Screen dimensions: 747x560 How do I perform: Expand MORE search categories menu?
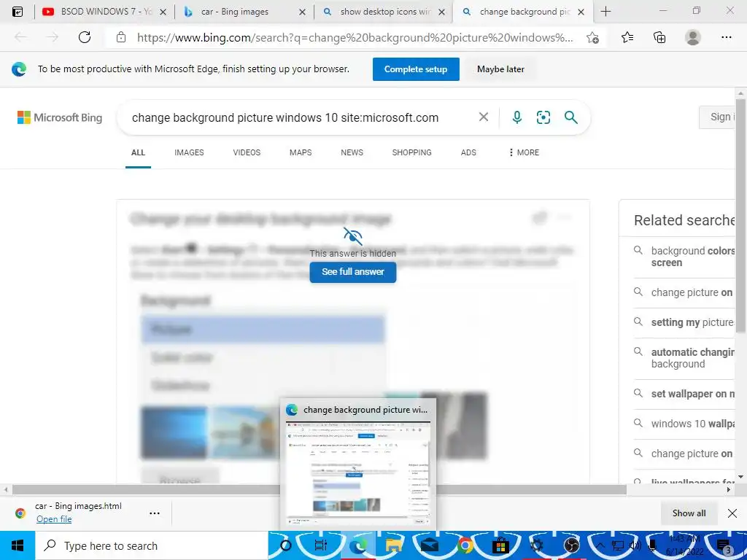(x=524, y=152)
